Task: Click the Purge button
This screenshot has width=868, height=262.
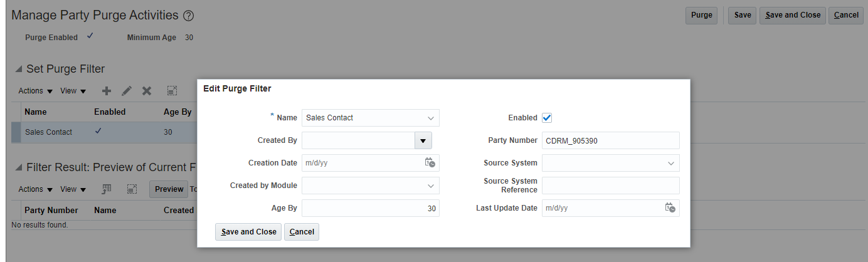Action: click(701, 15)
